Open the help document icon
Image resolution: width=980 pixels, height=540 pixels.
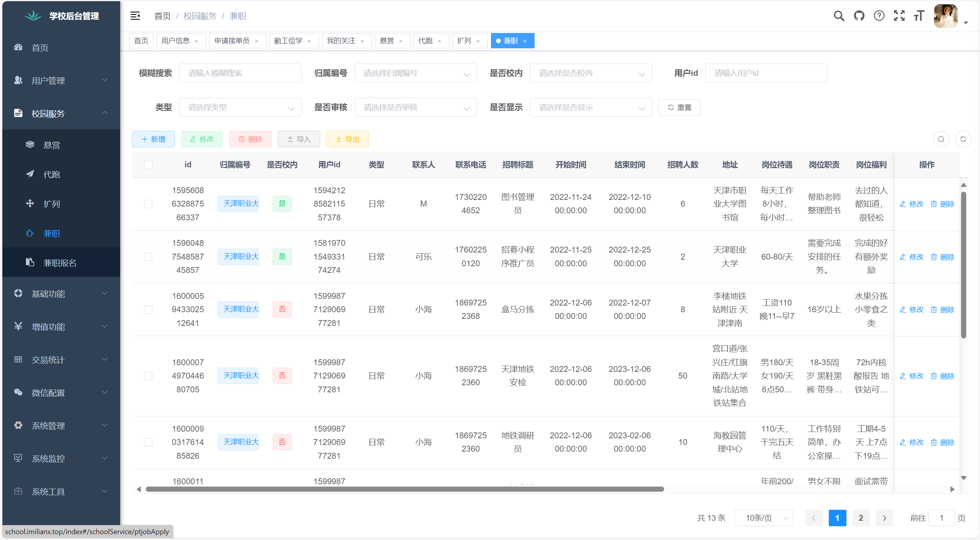pyautogui.click(x=879, y=16)
